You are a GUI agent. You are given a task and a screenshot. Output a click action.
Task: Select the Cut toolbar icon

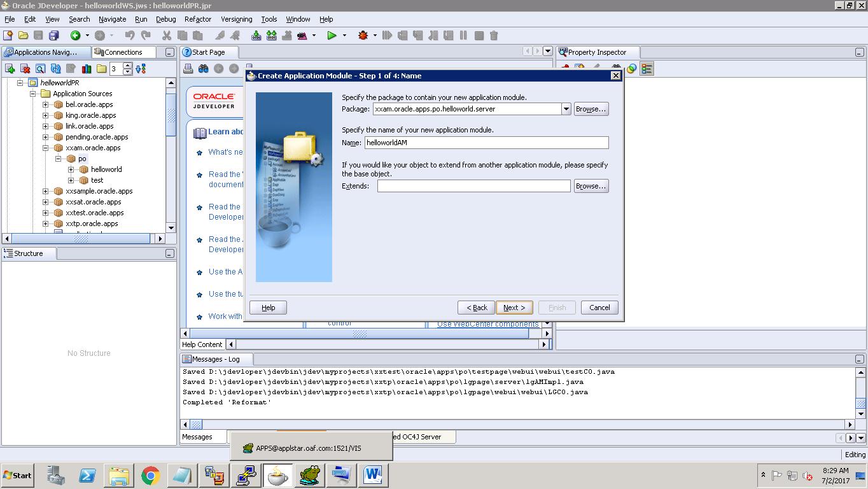tap(168, 36)
